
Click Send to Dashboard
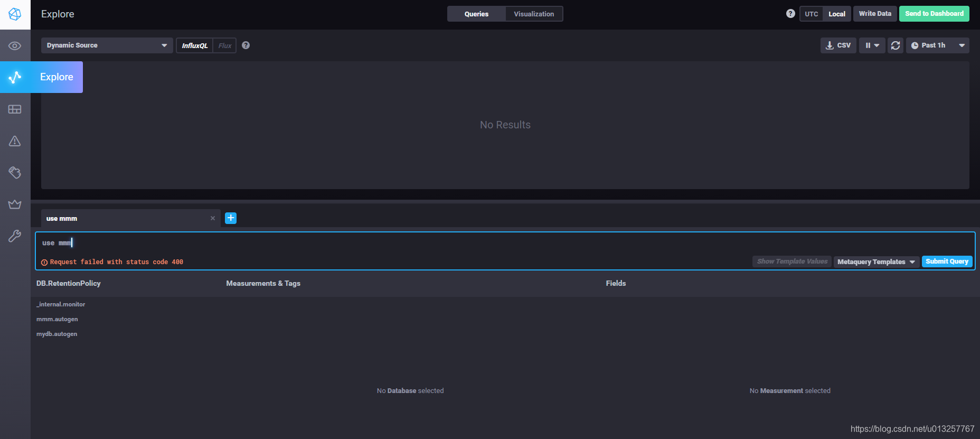(x=934, y=14)
